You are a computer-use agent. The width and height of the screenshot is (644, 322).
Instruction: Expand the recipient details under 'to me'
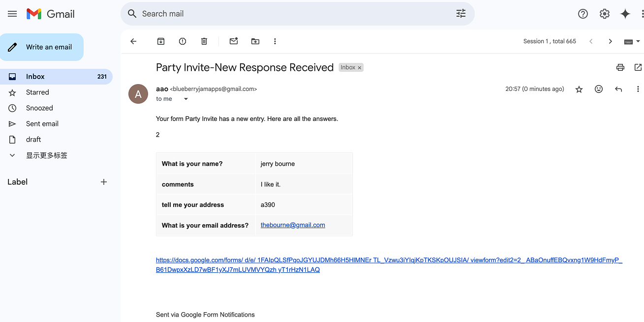click(x=185, y=99)
